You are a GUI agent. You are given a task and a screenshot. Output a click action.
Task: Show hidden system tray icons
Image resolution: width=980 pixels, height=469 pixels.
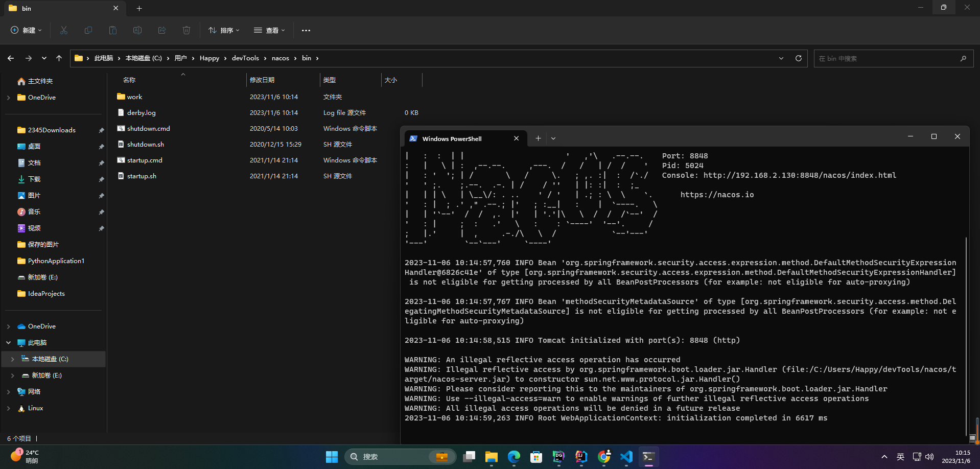(884, 457)
